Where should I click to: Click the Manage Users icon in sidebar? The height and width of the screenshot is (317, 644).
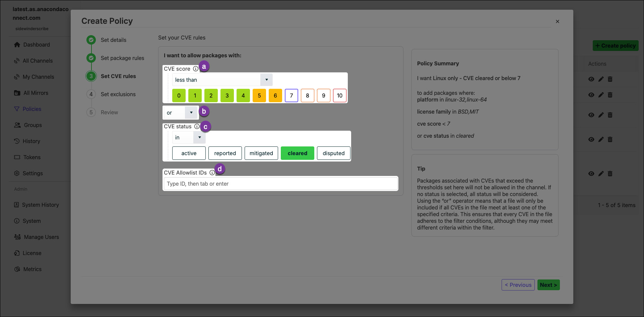pos(17,237)
